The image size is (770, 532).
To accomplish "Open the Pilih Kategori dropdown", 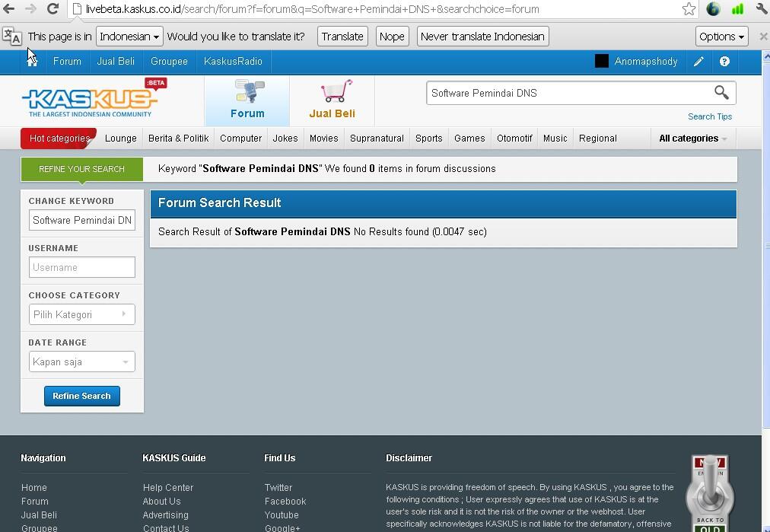I will pos(82,314).
